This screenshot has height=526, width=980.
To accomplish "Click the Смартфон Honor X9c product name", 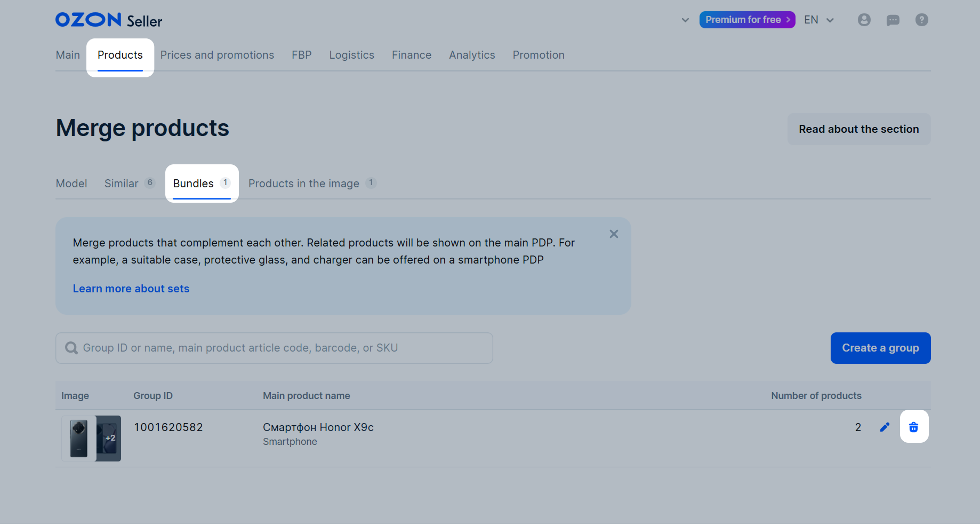I will (318, 427).
